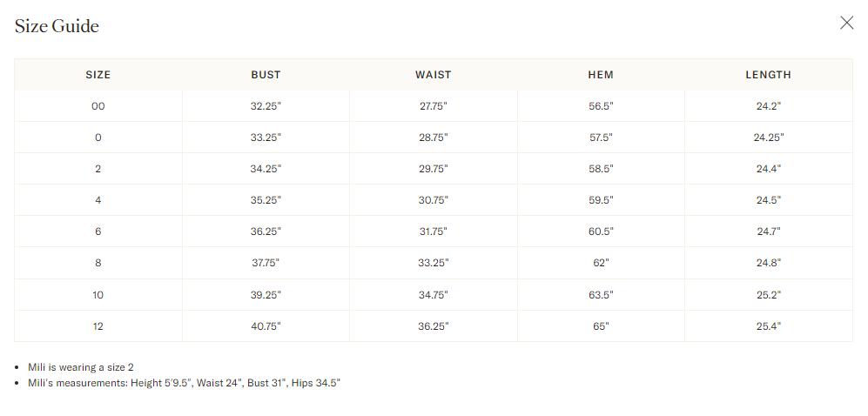Click the 37.75" bust cell
The height and width of the screenshot is (416, 868).
pyautogui.click(x=266, y=264)
